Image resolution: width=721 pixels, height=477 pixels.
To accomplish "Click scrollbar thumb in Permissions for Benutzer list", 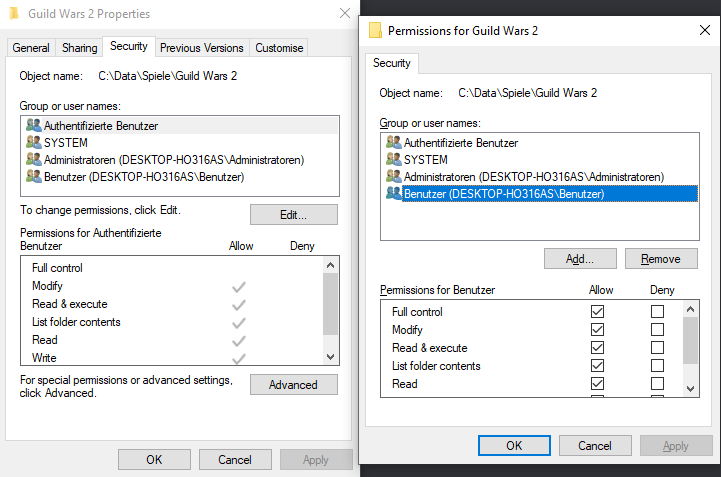I will coord(690,340).
